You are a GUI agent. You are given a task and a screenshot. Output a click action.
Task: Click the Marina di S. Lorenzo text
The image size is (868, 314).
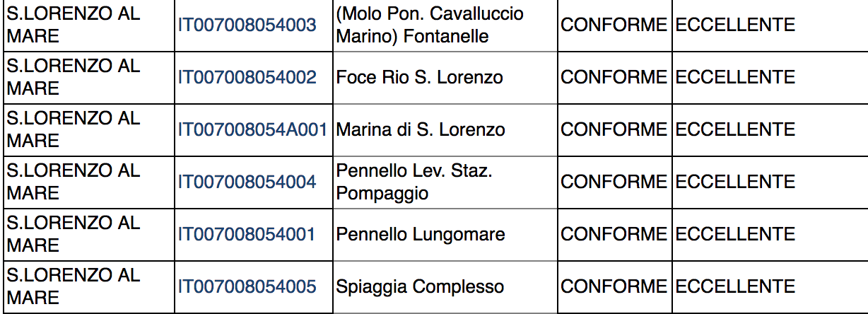[x=421, y=129]
